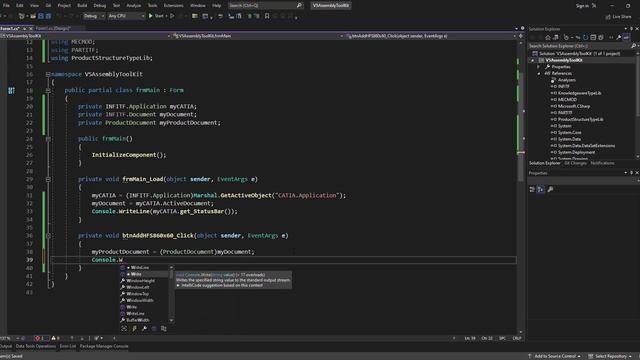Image resolution: width=640 pixels, height=360 pixels.
Task: Click the Open File folder icon
Action: tap(33, 16)
